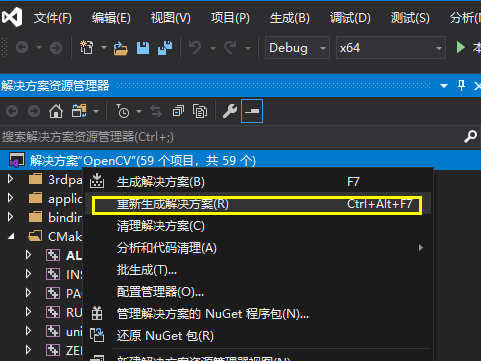This screenshot has width=481, height=361.
Task: Choose 还原 NuGet 包(R) menu entry
Action: (258, 336)
